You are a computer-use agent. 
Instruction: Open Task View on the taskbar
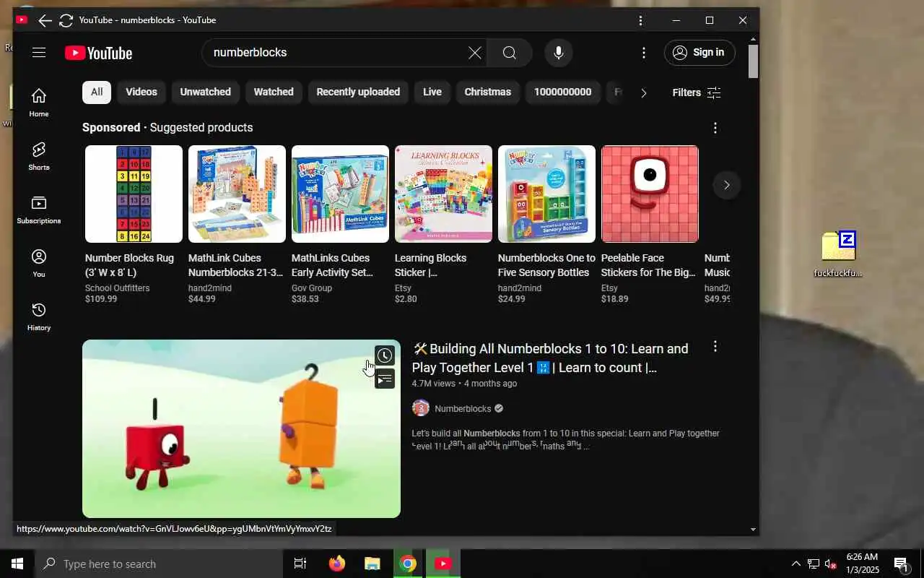point(300,564)
